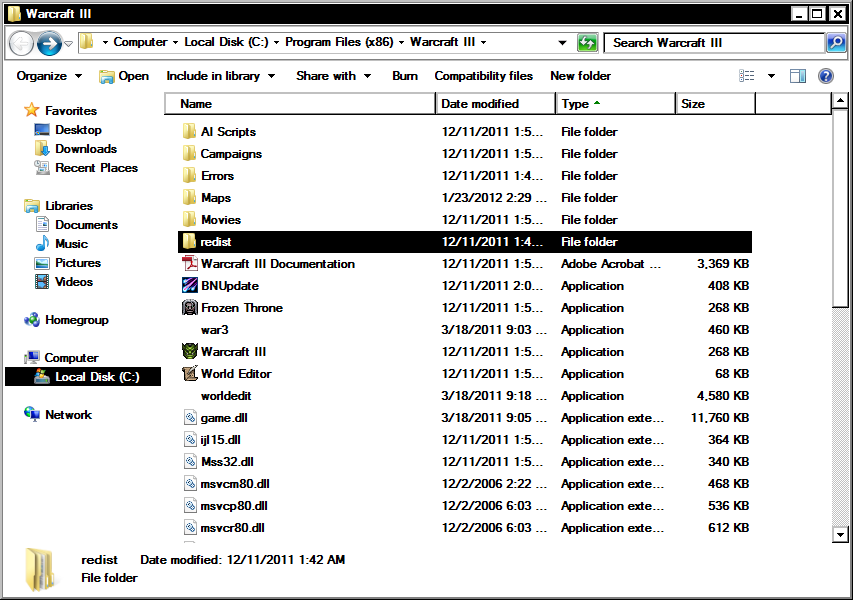Open Desktop in the Favorites list

coord(67,129)
